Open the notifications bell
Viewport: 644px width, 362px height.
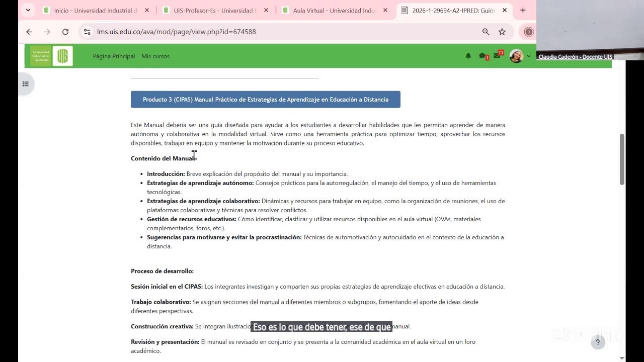click(468, 56)
